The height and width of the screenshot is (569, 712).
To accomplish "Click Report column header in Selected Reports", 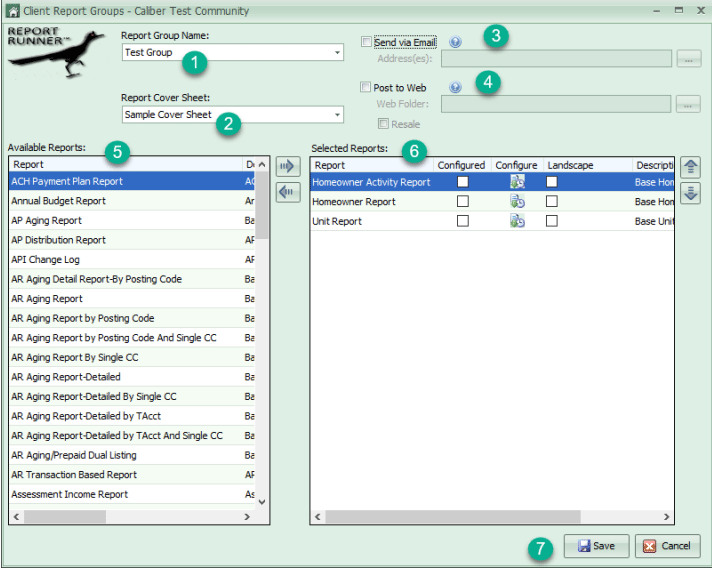I will [x=371, y=165].
